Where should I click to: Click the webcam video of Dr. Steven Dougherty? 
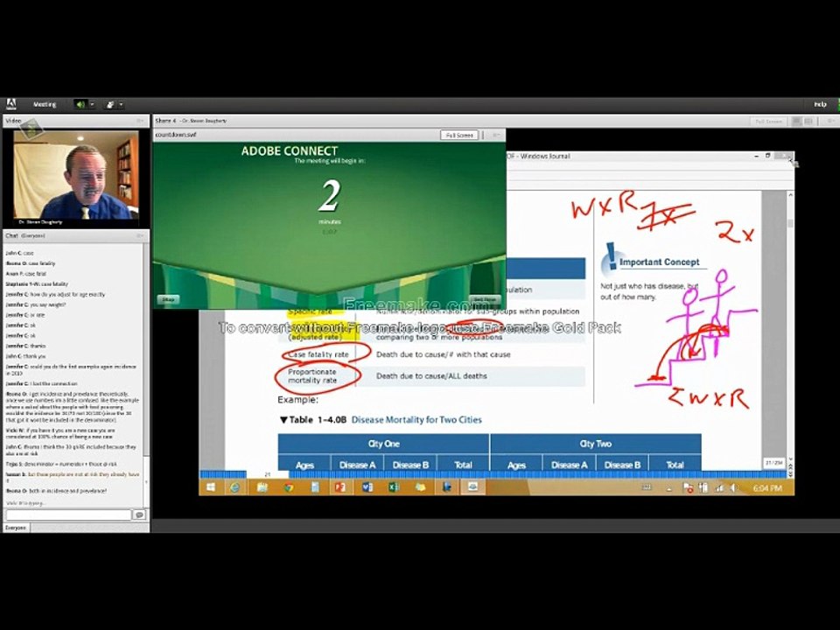click(x=76, y=176)
